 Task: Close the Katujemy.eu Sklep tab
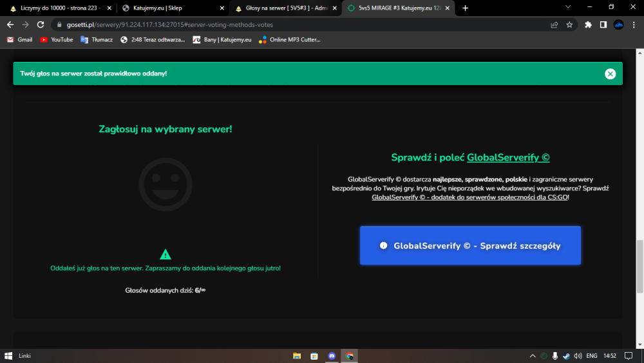coord(222,8)
